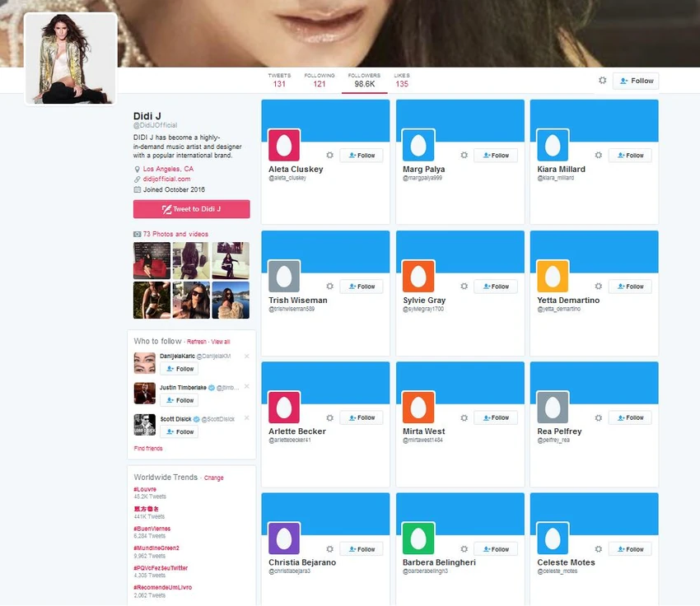This screenshot has width=700, height=606.
Task: Click Barbera Belingheri's green egg avatar
Action: pos(418,538)
